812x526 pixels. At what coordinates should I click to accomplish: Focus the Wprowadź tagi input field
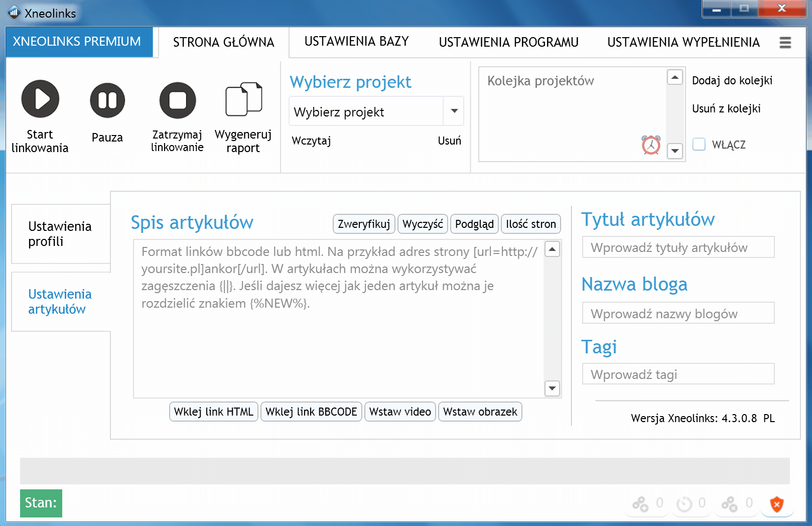[678, 373]
